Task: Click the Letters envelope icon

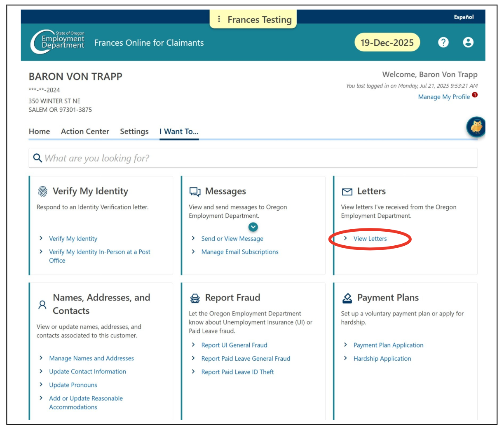Action: point(347,192)
